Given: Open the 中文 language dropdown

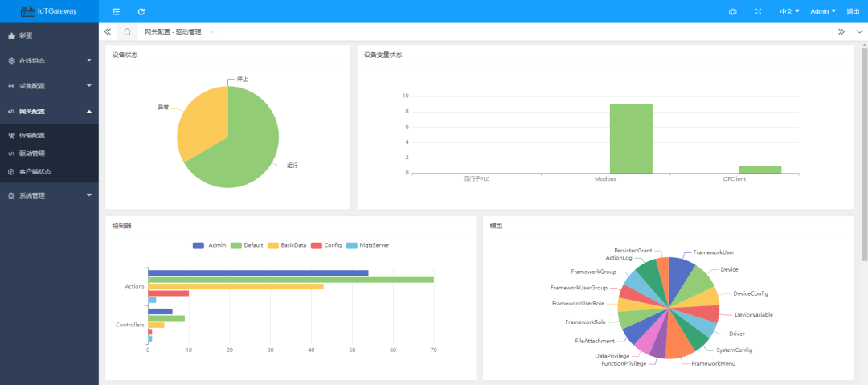Looking at the screenshot, I should pyautogui.click(x=789, y=11).
